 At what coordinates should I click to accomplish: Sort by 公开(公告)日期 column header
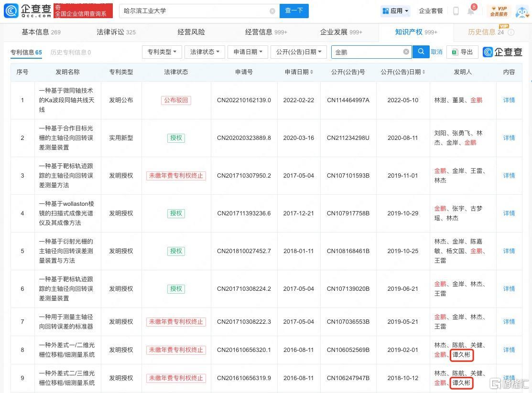[x=403, y=72]
